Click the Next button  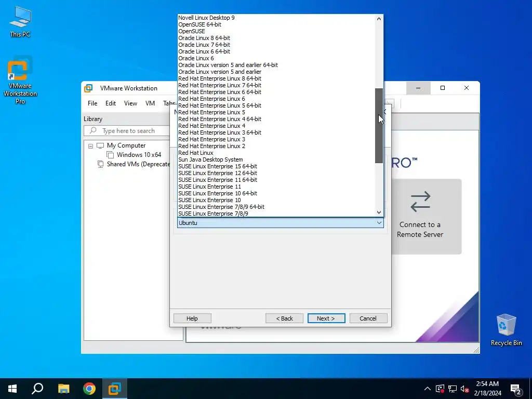(x=326, y=318)
